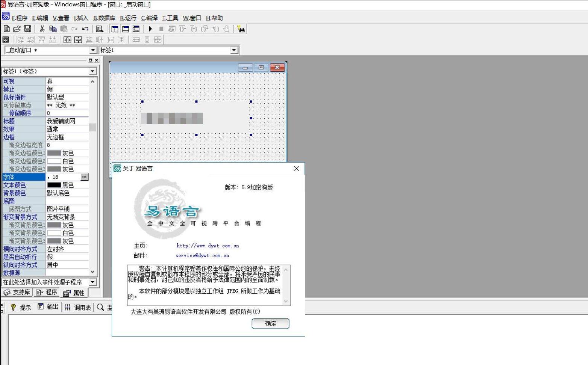The image size is (588, 365).
Task: Click property list scrollbar up arrow
Action: click(x=92, y=81)
